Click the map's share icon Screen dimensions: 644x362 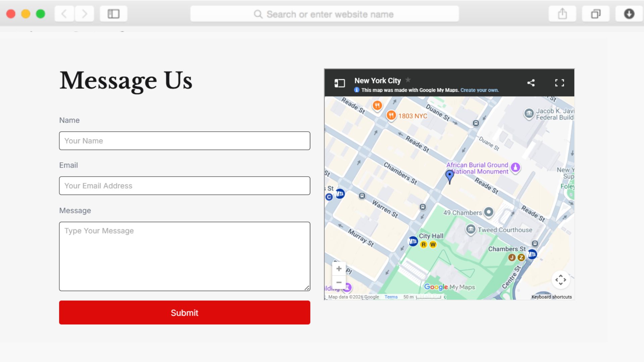pos(531,83)
